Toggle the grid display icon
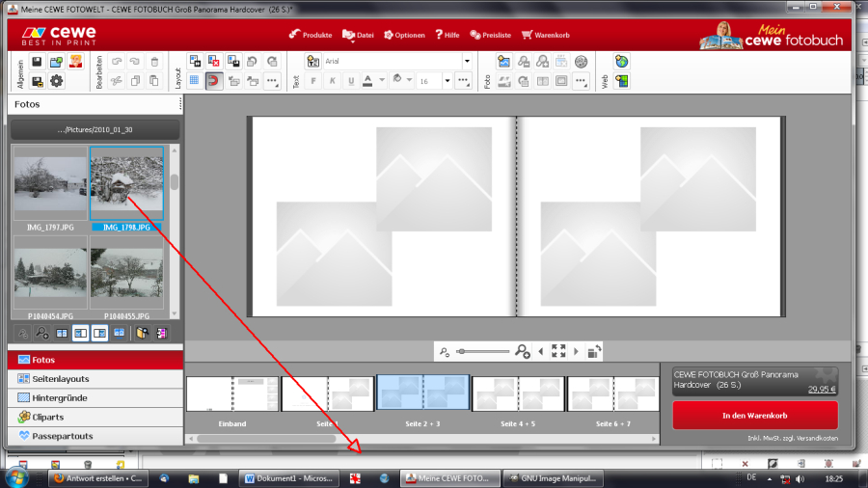This screenshot has width=868, height=488. tap(194, 81)
